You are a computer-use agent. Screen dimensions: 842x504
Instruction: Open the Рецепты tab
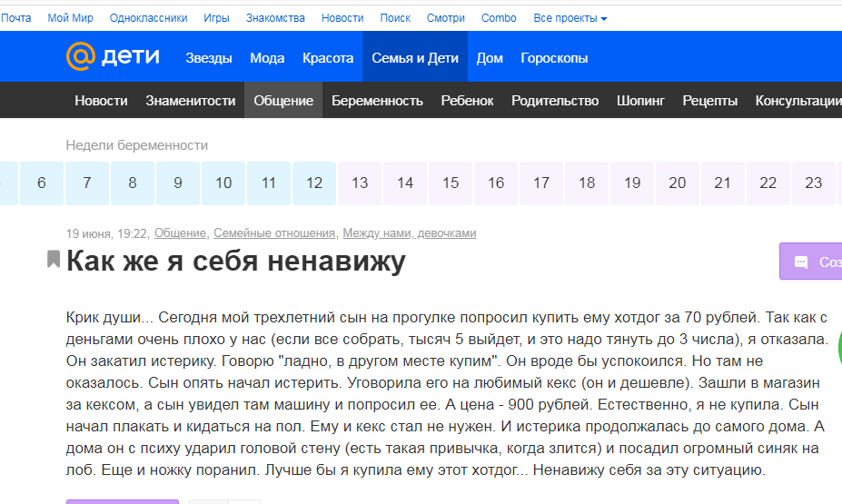click(710, 101)
